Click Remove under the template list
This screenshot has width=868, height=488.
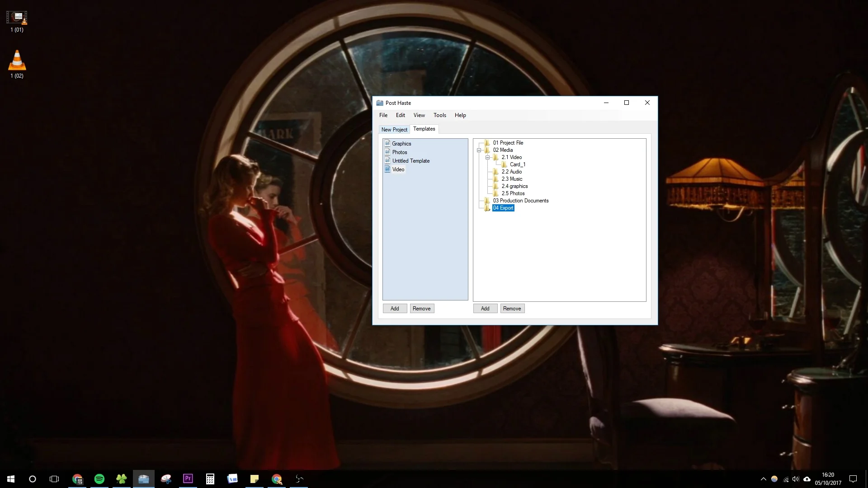click(x=421, y=309)
